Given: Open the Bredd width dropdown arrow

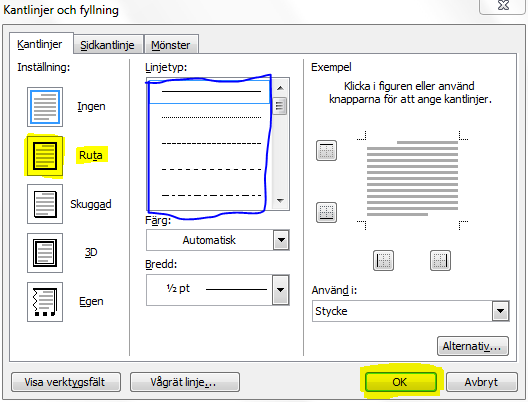Looking at the screenshot, I should pyautogui.click(x=280, y=290).
